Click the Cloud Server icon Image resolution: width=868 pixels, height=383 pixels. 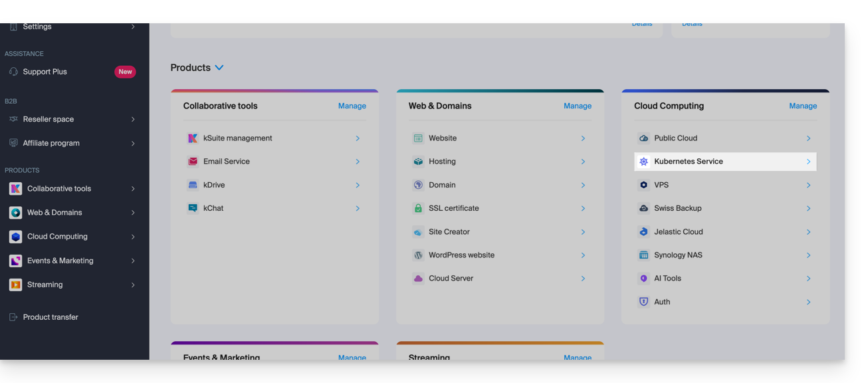coord(418,279)
